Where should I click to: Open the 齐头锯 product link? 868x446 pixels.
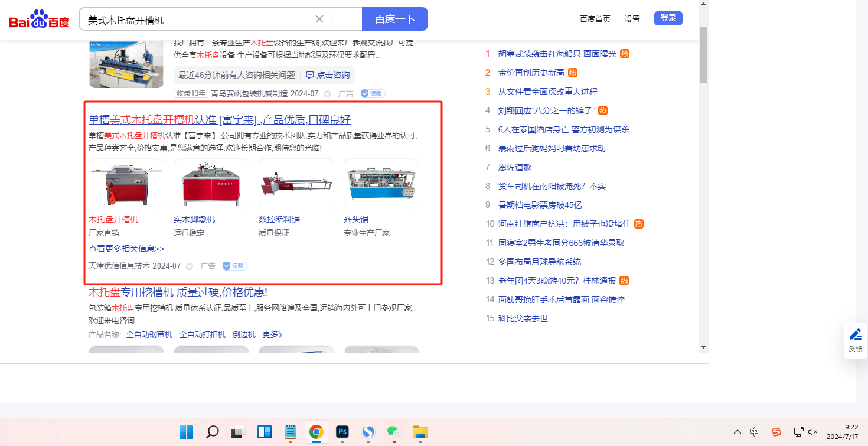[x=356, y=219]
